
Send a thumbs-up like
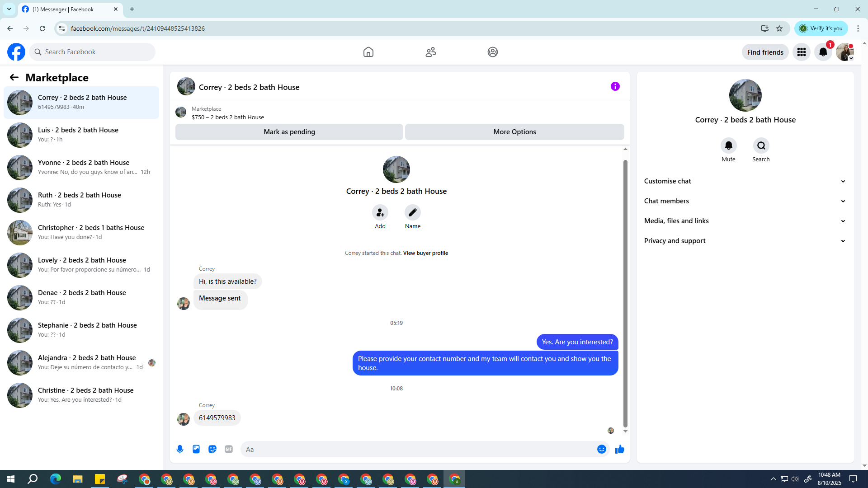click(619, 449)
